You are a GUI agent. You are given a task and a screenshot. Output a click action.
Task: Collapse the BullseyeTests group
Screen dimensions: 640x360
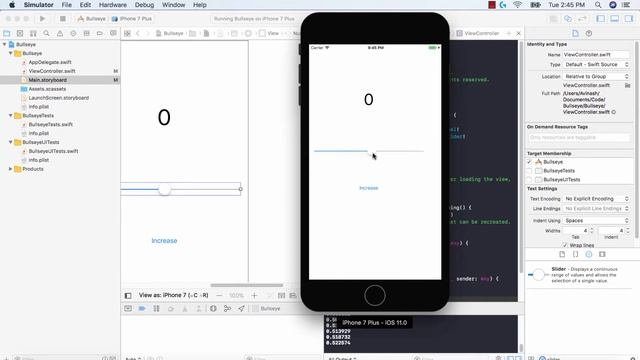[11, 116]
